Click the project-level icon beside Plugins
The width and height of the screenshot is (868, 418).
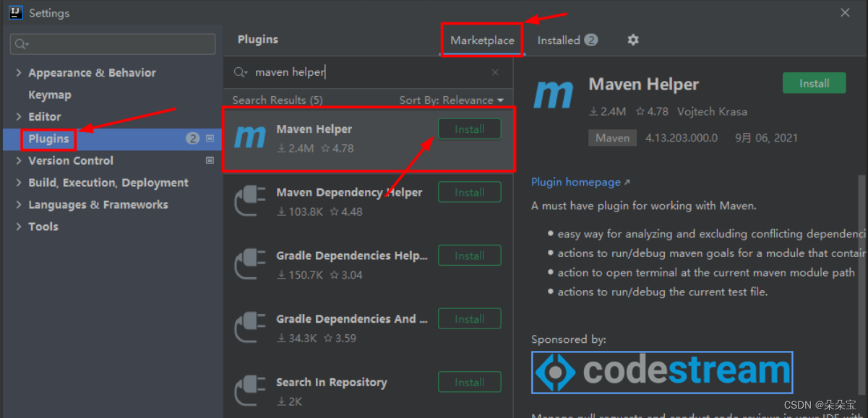pyautogui.click(x=210, y=139)
